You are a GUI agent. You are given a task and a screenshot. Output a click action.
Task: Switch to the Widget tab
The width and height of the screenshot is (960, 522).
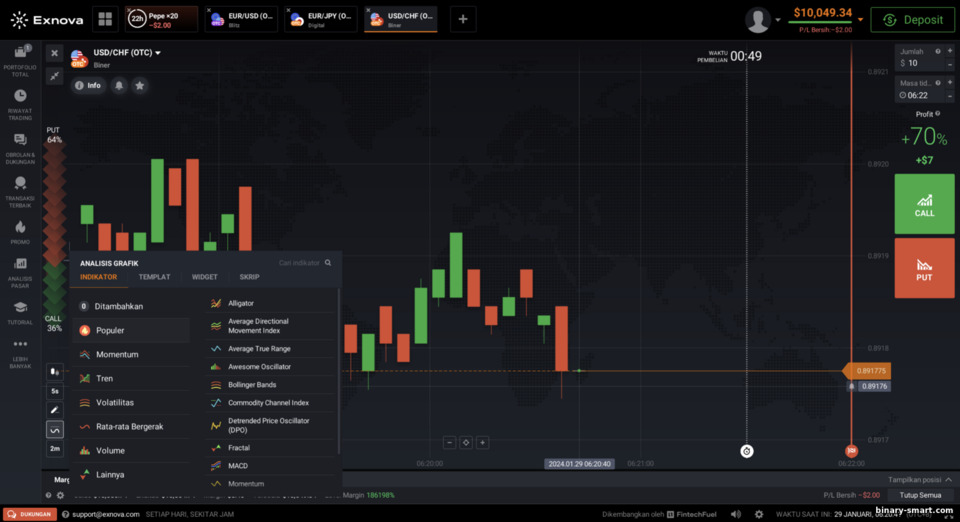[204, 277]
